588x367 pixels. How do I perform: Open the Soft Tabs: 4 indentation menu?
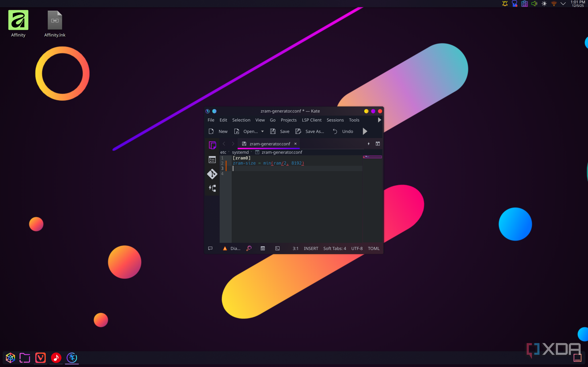point(334,248)
